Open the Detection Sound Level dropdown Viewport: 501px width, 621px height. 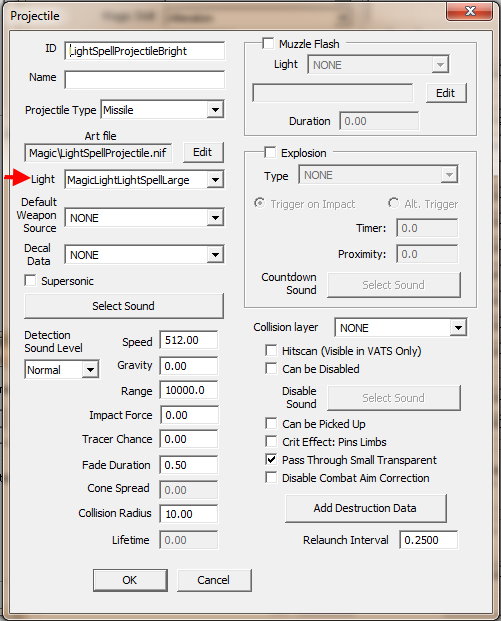(x=90, y=370)
